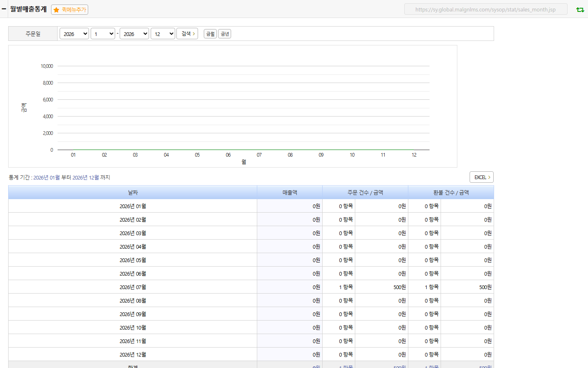Open the end month dropdown showing 12

[x=163, y=34]
